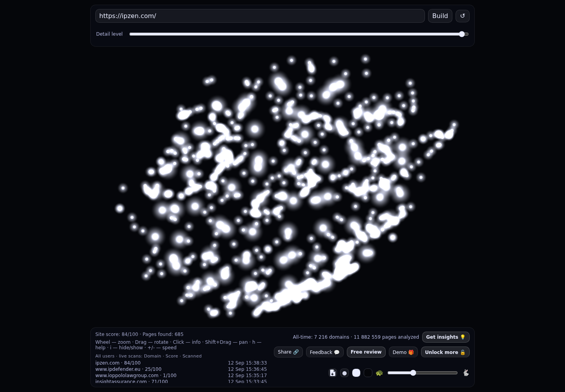Select the black color swatch
Screen dimensions: 565x392
pyautogui.click(x=368, y=373)
